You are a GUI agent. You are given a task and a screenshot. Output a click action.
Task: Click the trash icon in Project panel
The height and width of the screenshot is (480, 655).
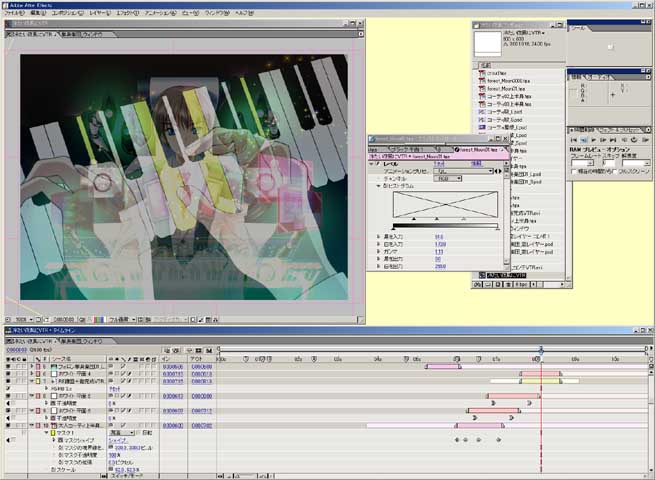coord(508,284)
